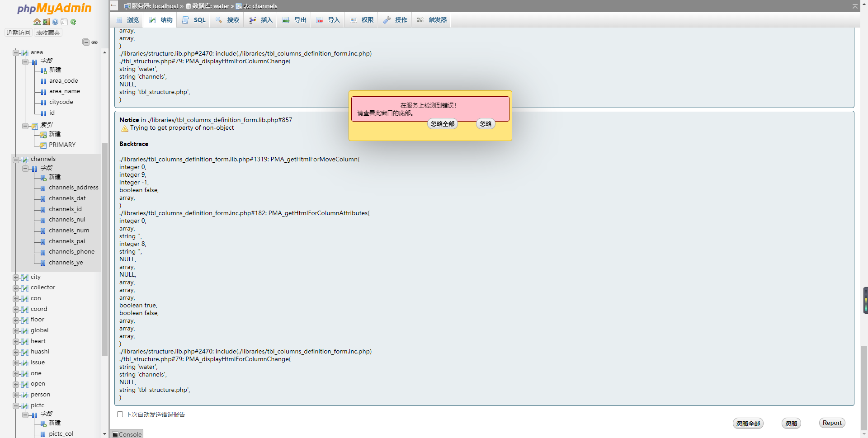Click the PRIMARY index icon
This screenshot has height=438, width=868.
tap(43, 145)
